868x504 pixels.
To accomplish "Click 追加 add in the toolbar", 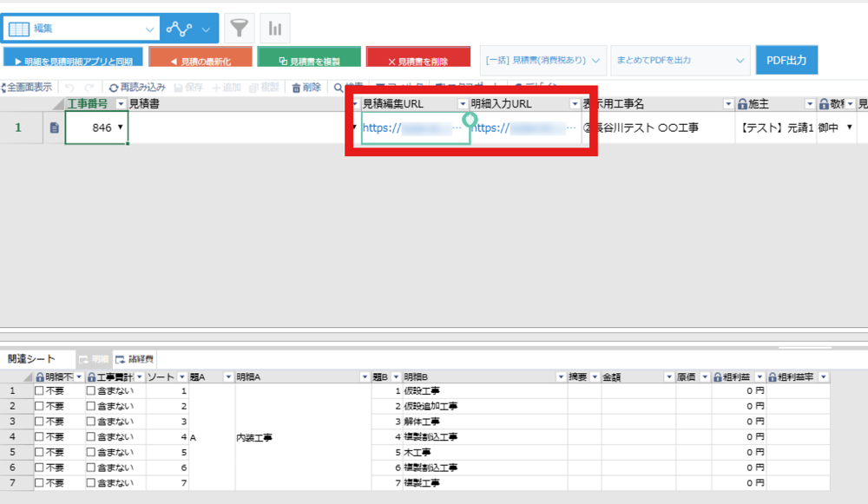I will pos(227,88).
